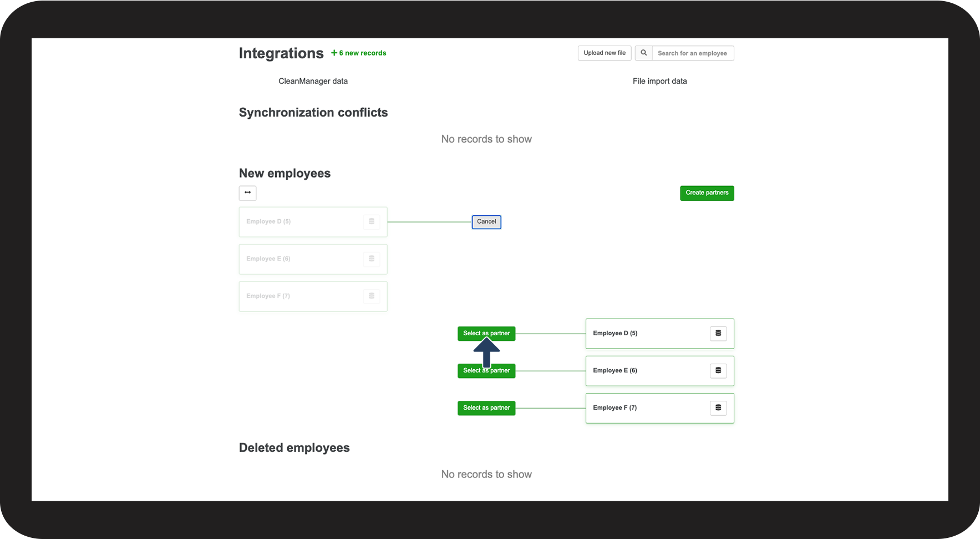Click file import Employee D (5) card text
The height and width of the screenshot is (539, 980).
click(615, 334)
